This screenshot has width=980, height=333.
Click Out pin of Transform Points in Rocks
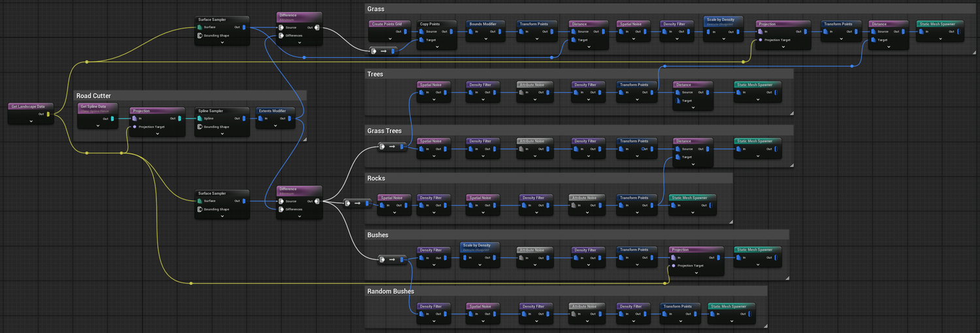click(x=652, y=206)
